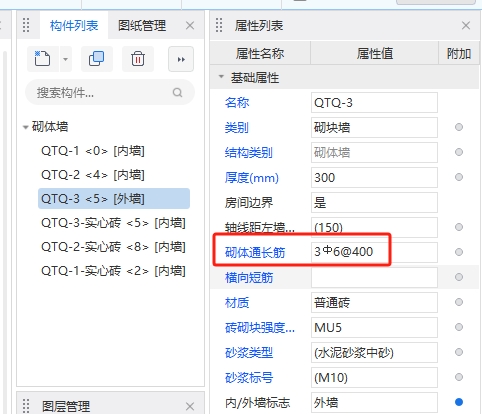This screenshot has width=482, height=414.
Task: Toggle the 附加 circle for 类别
Action: (459, 127)
